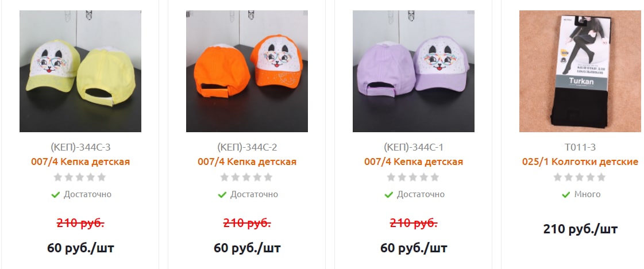Give T011-3 tights two stars
644x269 pixels.
569,178
